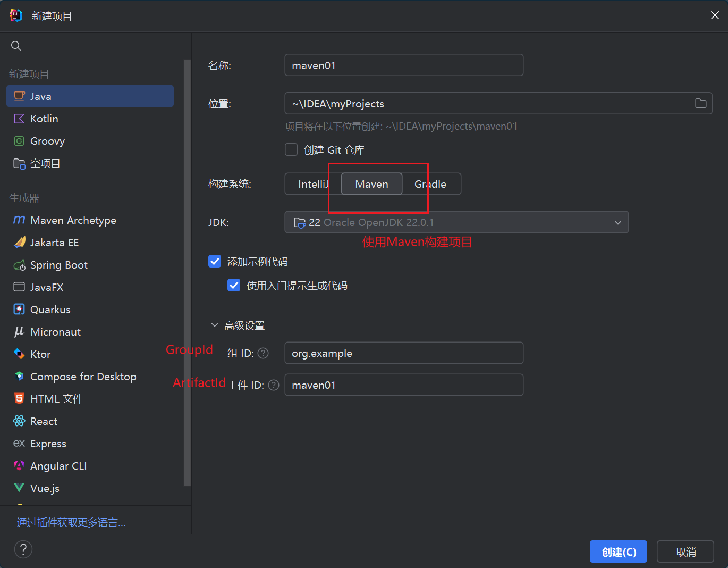Screen dimensions: 728x568
Task: Click the Micronaut mu icon
Action: (x=19, y=332)
